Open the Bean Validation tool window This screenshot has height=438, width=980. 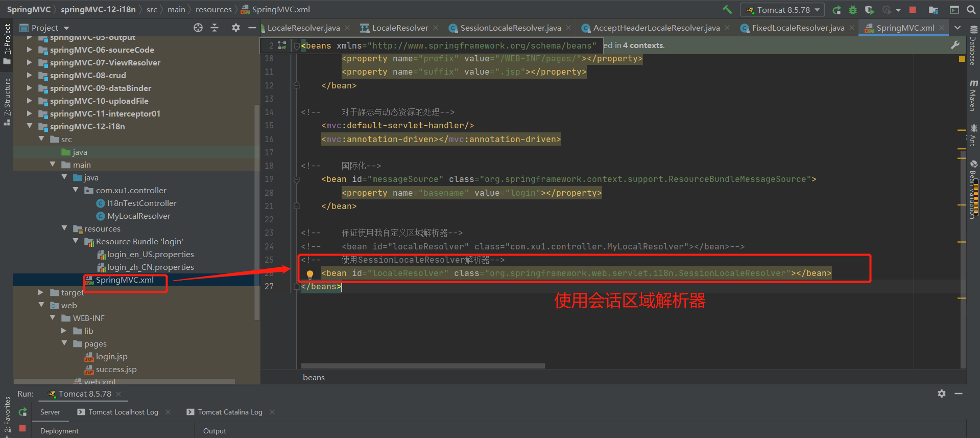[x=973, y=189]
